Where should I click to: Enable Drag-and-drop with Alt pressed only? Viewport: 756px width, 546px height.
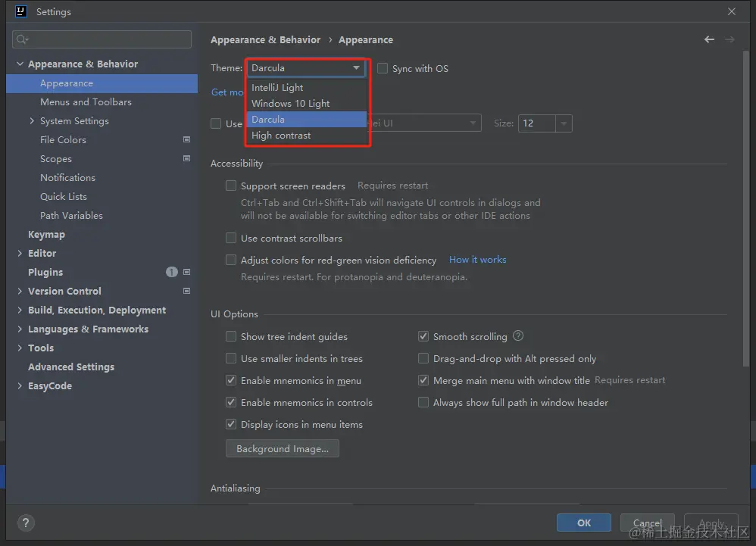423,358
